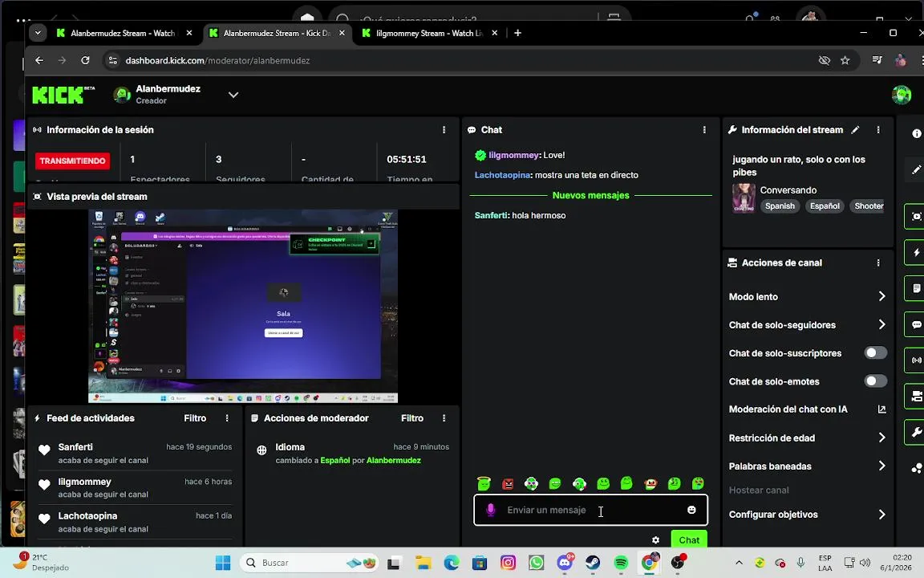Click Lachotaopina username in chat
924x578 pixels.
pyautogui.click(x=503, y=175)
